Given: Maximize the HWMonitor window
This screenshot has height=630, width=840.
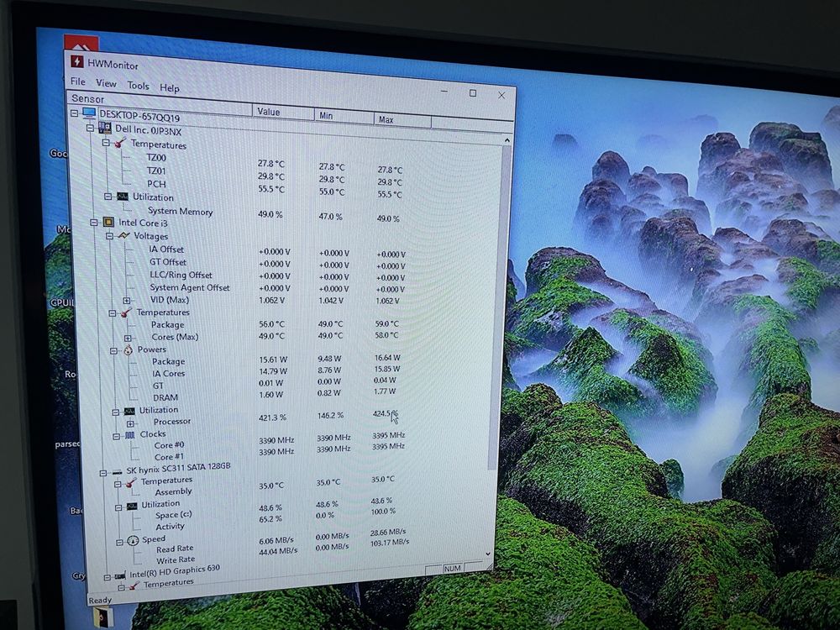Looking at the screenshot, I should point(472,93).
